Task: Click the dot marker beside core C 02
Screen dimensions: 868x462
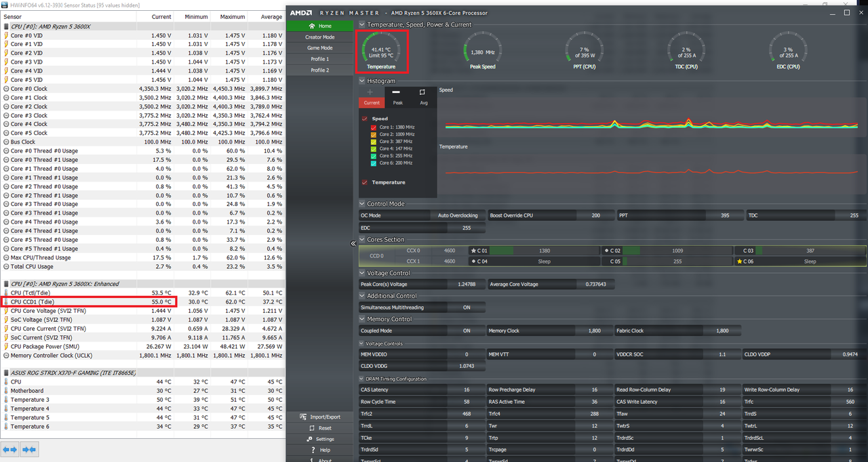Action: [606, 251]
